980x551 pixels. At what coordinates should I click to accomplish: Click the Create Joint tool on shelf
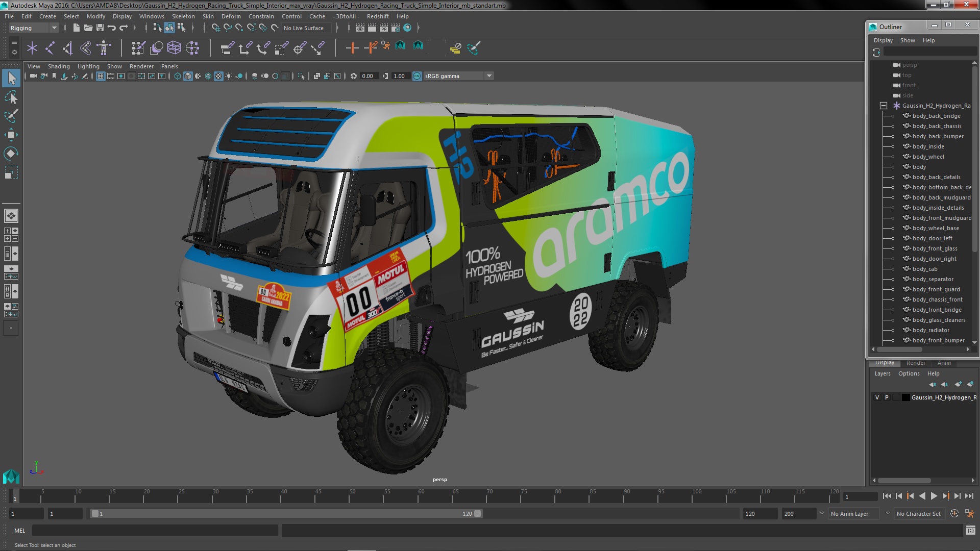50,48
